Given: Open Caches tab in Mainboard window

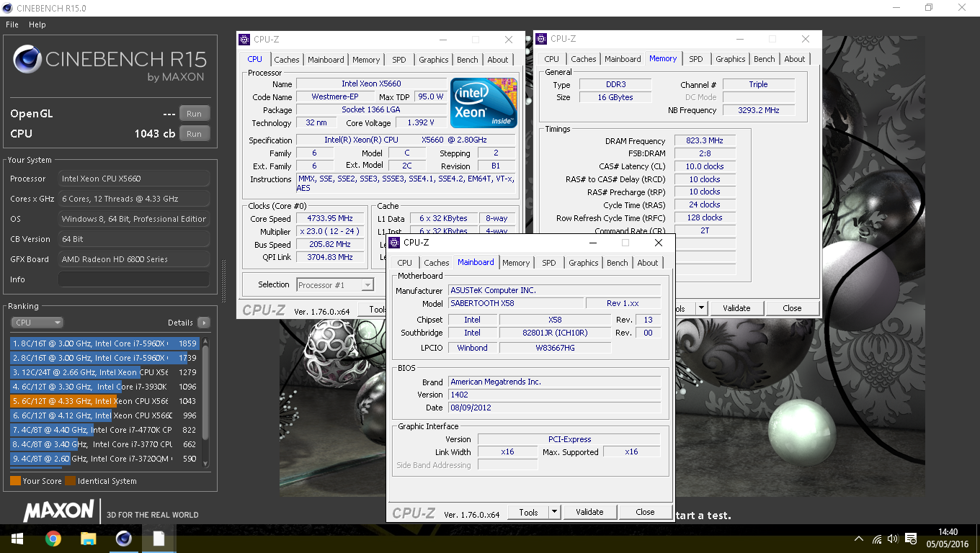Looking at the screenshot, I should (436, 263).
